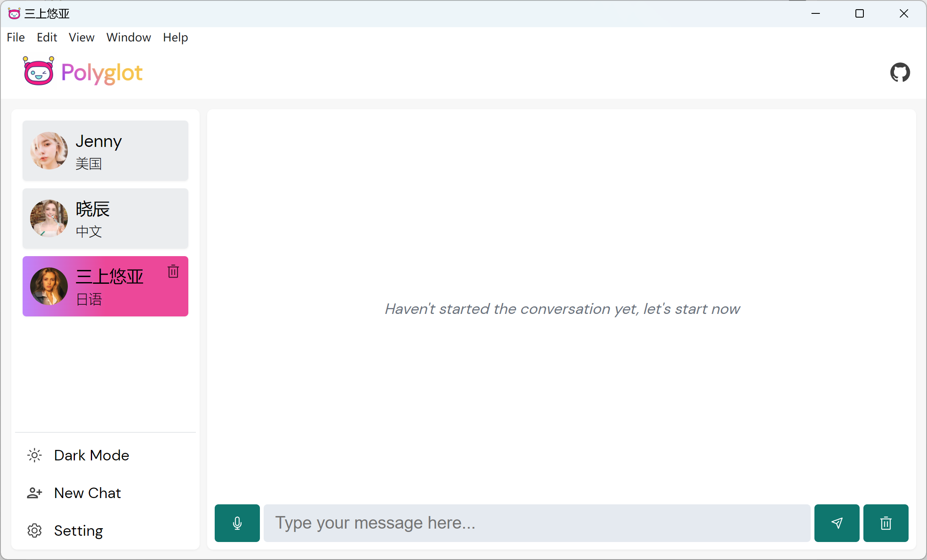The image size is (927, 560).
Task: Open the View menu
Action: tap(82, 37)
